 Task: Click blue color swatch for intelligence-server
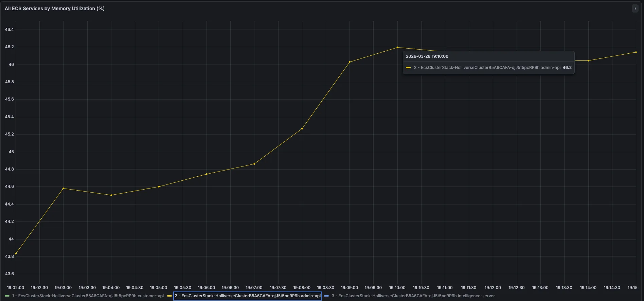coord(326,296)
